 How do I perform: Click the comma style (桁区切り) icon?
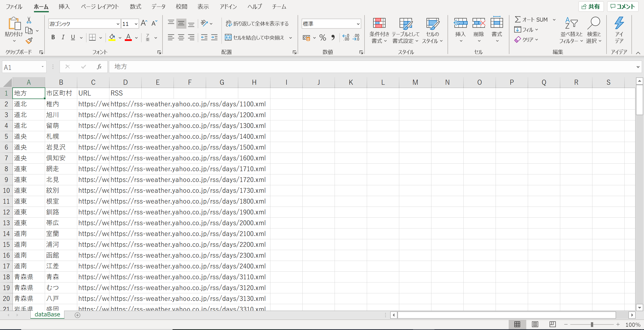point(333,37)
